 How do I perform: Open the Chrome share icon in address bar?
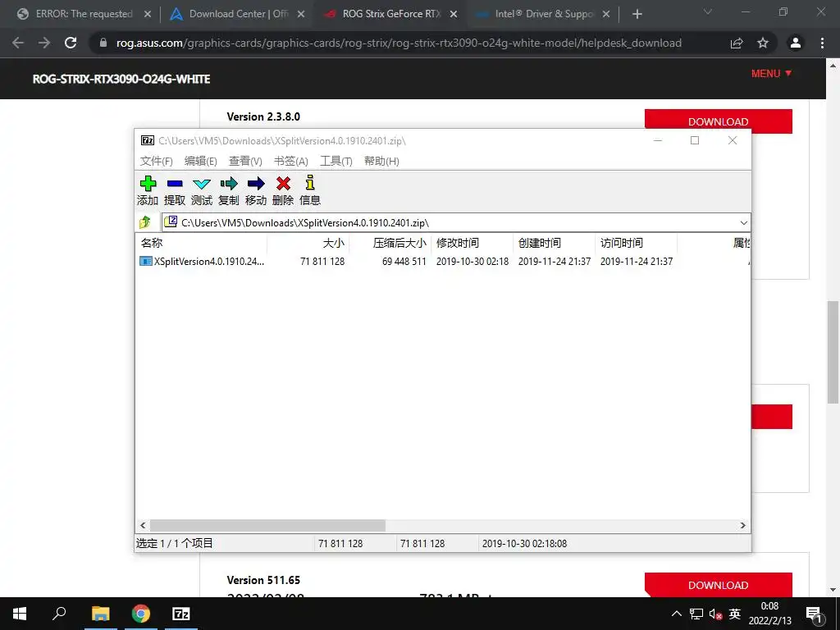[x=737, y=43]
